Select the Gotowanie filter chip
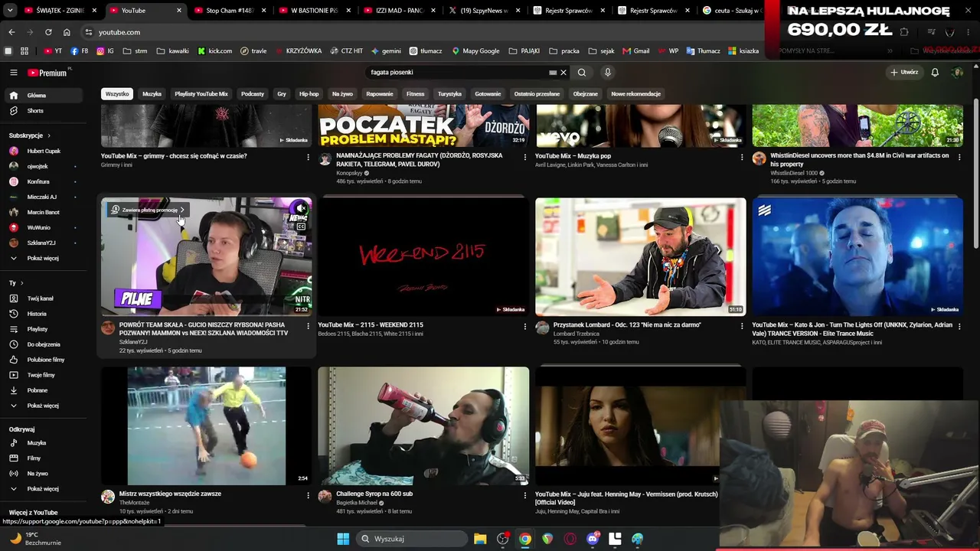 488,94
